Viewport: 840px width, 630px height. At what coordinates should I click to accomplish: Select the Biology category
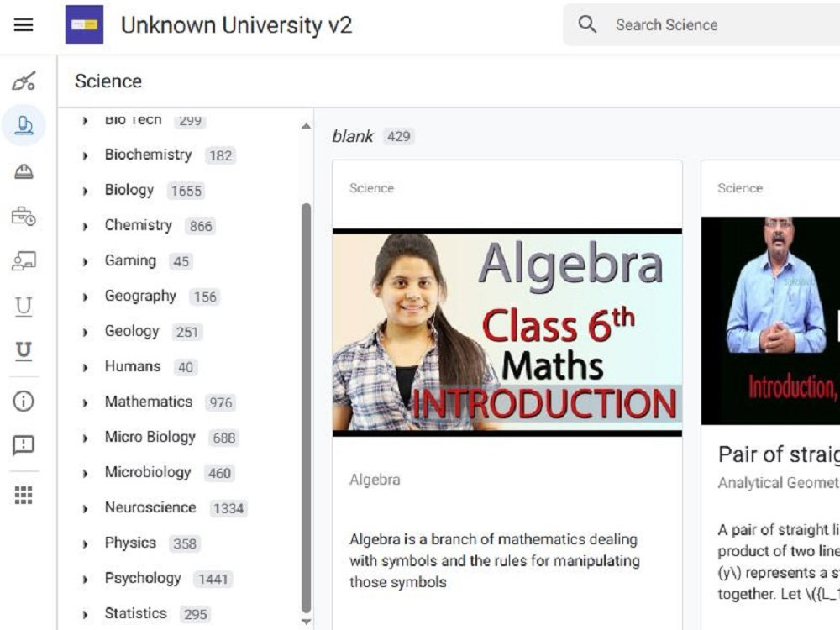pos(129,190)
